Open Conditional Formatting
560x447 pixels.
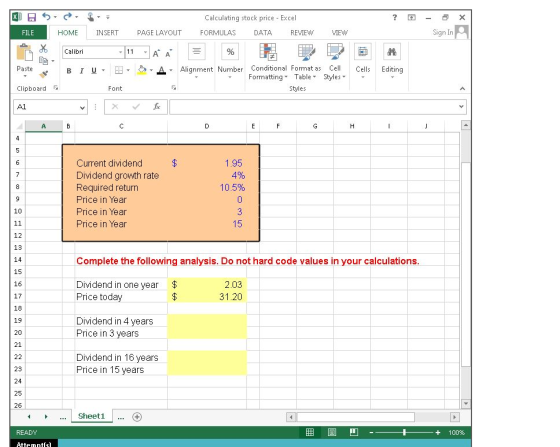268,62
